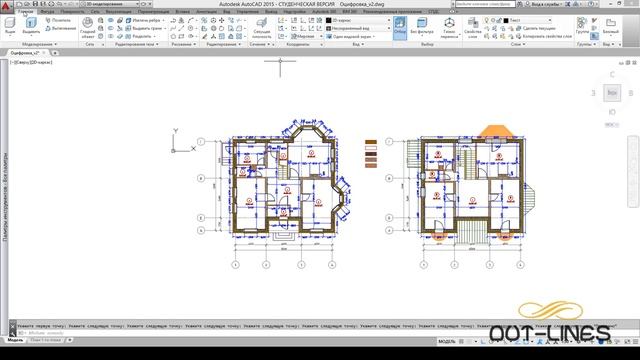
Task: Open the 3D моделирование workspace dropdown
Action: pos(109,4)
